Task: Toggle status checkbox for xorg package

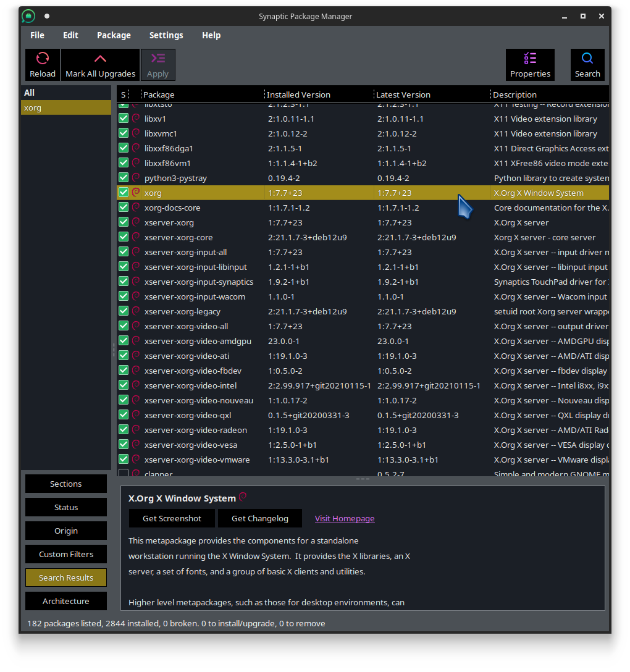Action: coord(124,193)
